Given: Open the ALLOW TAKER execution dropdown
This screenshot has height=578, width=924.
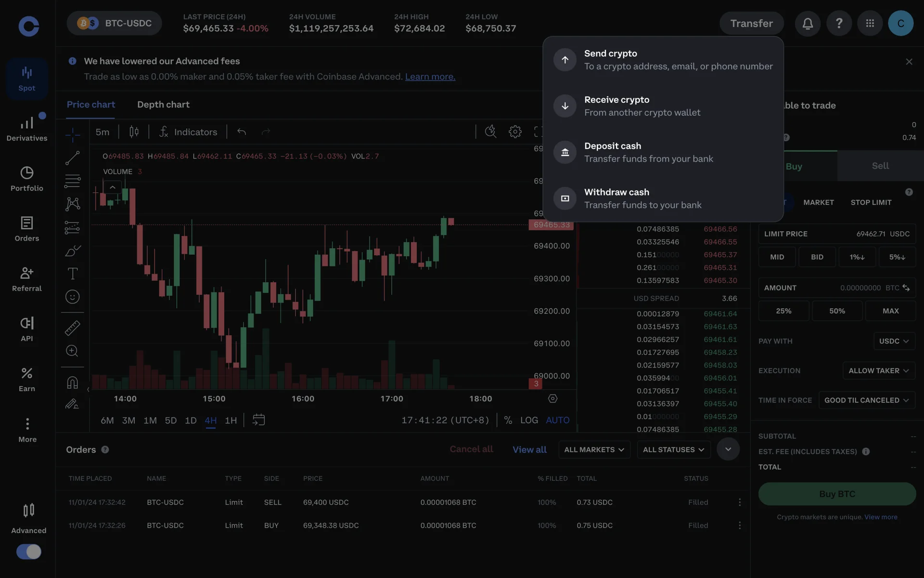Looking at the screenshot, I should click(x=878, y=370).
